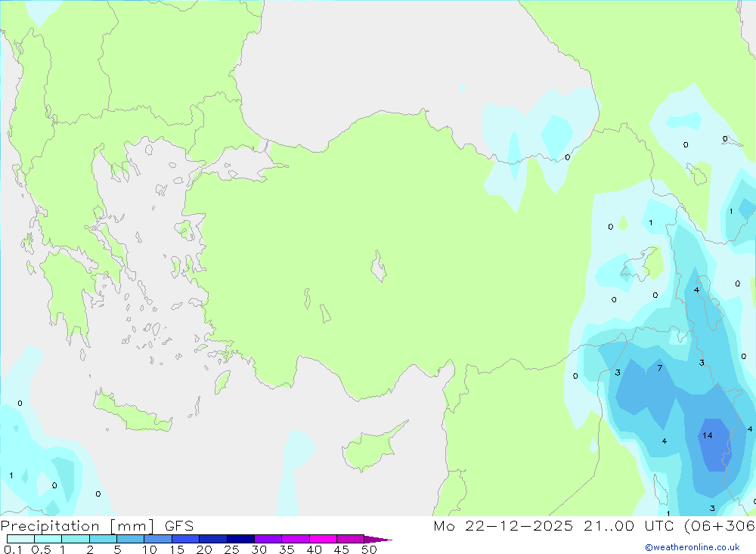The image size is (756, 554).
Task: Click legend label '35'
Action: pyautogui.click(x=287, y=549)
